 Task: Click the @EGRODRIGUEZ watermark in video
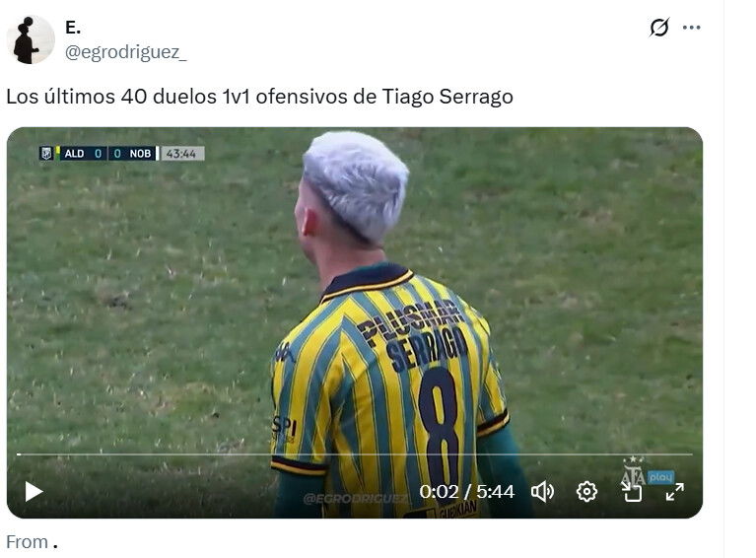coord(356,498)
